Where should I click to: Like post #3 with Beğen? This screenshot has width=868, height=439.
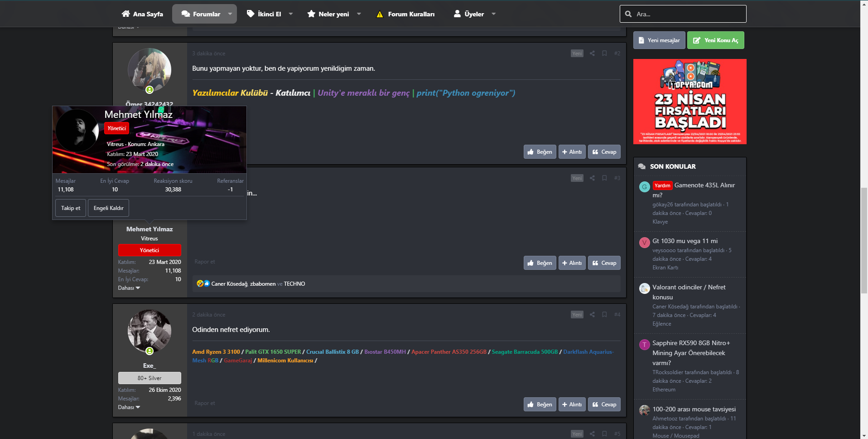pos(540,263)
